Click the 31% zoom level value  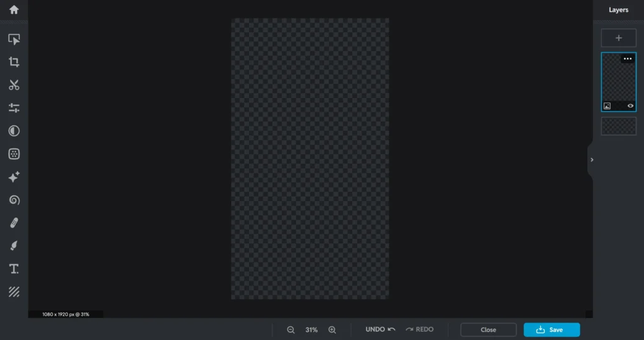(311, 330)
